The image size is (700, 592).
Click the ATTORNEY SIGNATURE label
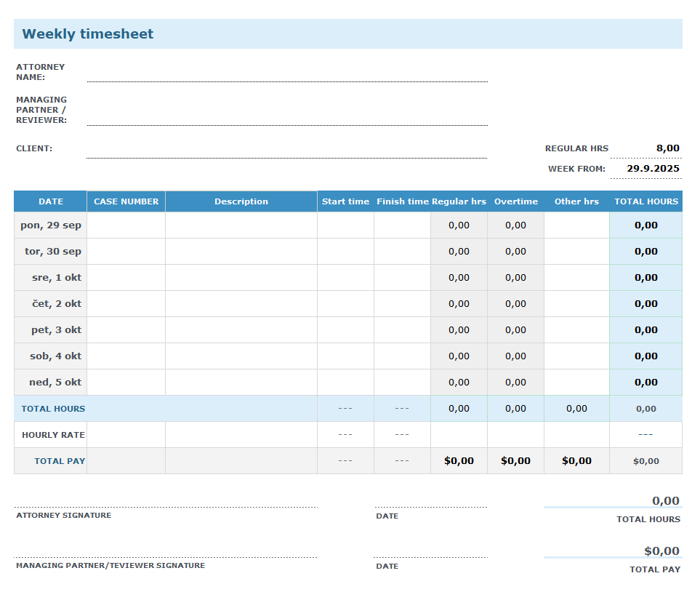click(x=64, y=515)
